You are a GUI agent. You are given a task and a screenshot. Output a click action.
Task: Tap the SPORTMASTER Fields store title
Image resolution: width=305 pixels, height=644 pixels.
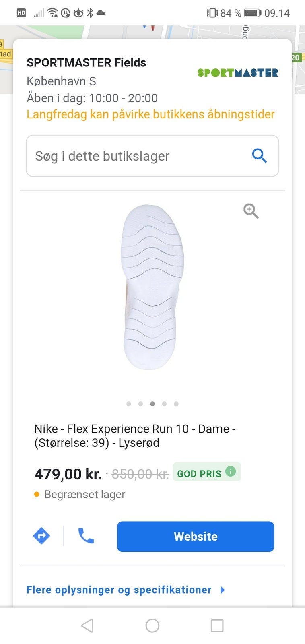pos(86,63)
